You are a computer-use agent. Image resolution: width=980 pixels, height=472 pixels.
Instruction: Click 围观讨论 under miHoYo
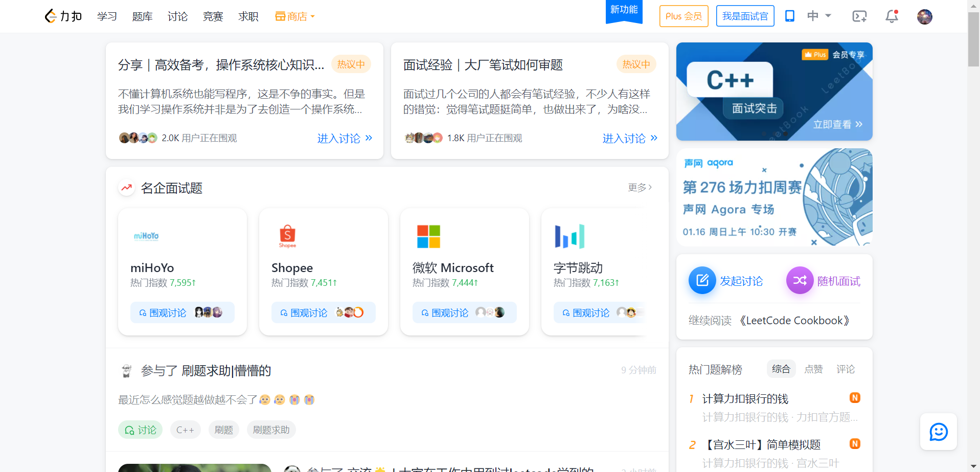182,312
